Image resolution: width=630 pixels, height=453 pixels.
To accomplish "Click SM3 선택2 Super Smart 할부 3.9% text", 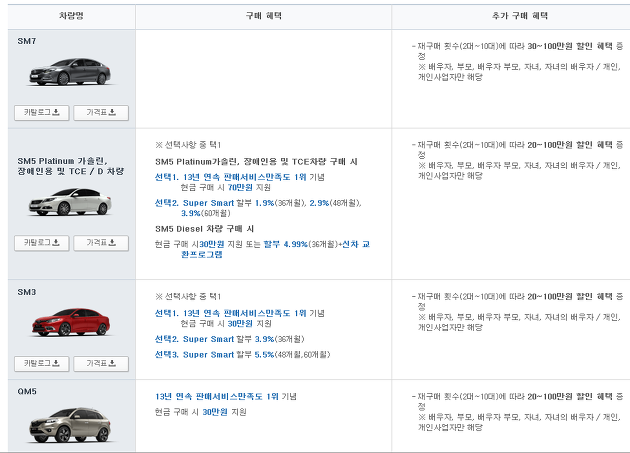I will coord(229,339).
